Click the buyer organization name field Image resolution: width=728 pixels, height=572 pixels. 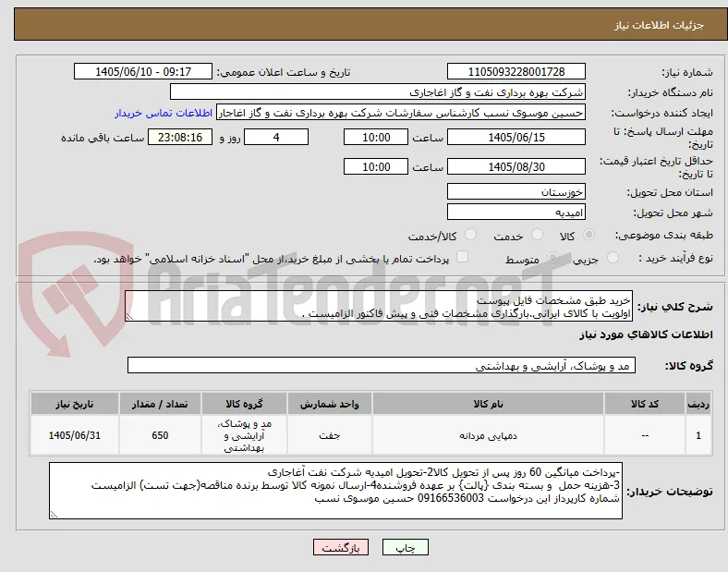(x=378, y=91)
